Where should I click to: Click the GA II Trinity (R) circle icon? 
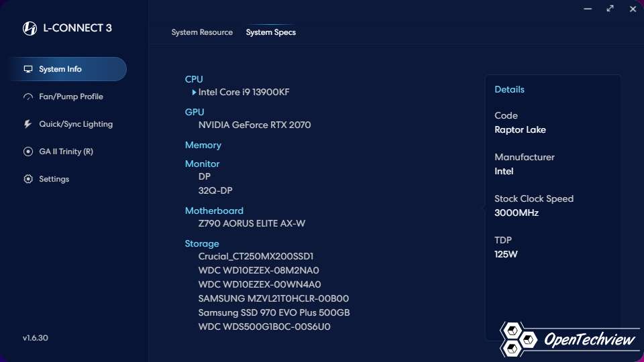[x=28, y=152]
